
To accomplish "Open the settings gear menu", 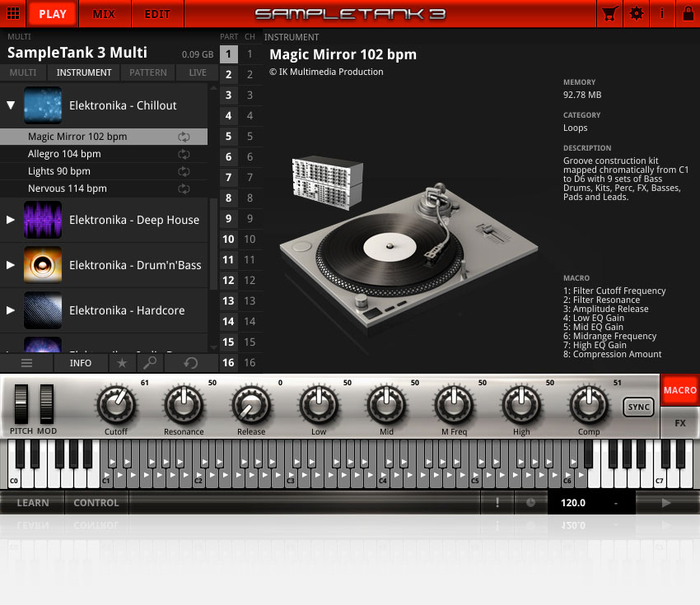I will click(x=636, y=14).
